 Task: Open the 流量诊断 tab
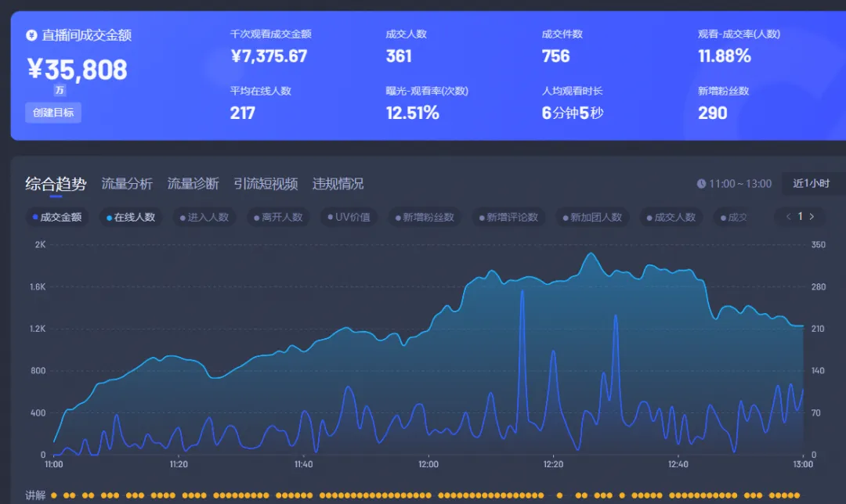tap(193, 184)
